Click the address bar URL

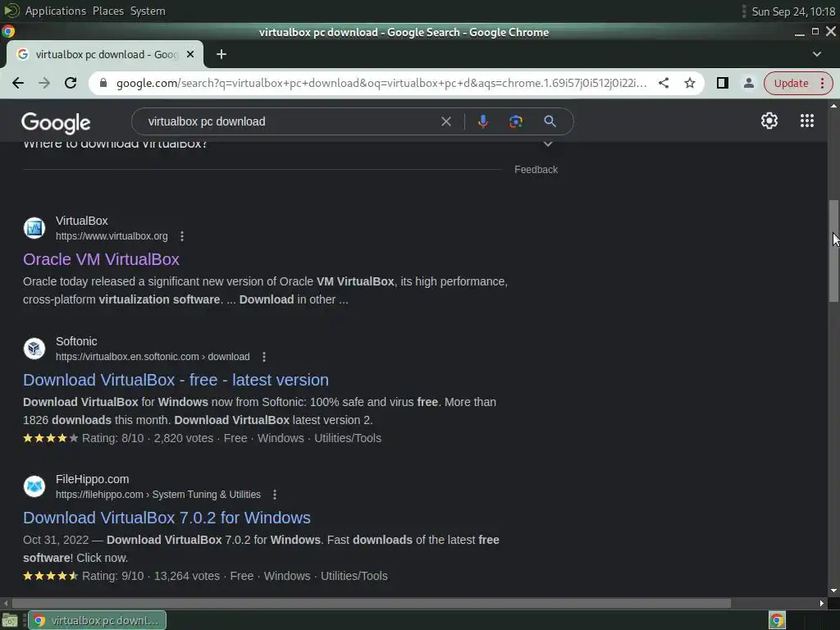[381, 83]
